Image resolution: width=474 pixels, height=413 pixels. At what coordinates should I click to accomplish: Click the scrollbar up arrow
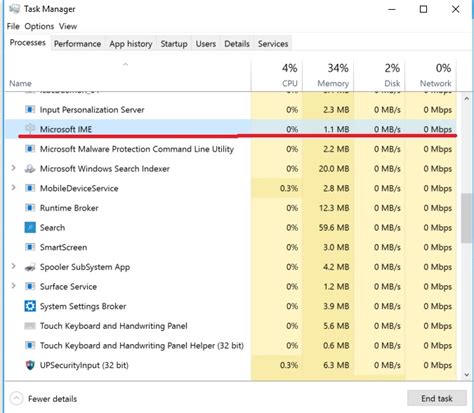467,99
